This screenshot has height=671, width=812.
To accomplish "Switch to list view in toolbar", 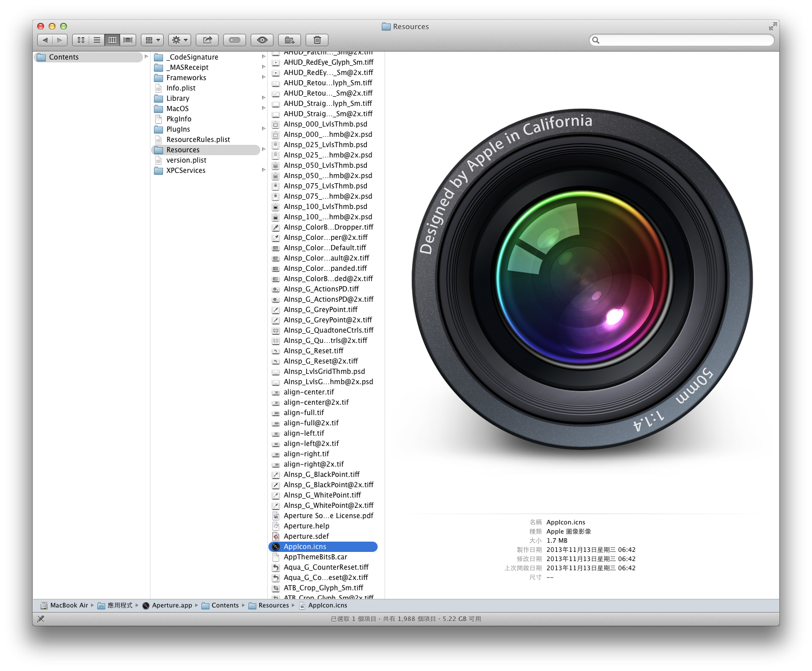I will click(x=97, y=40).
